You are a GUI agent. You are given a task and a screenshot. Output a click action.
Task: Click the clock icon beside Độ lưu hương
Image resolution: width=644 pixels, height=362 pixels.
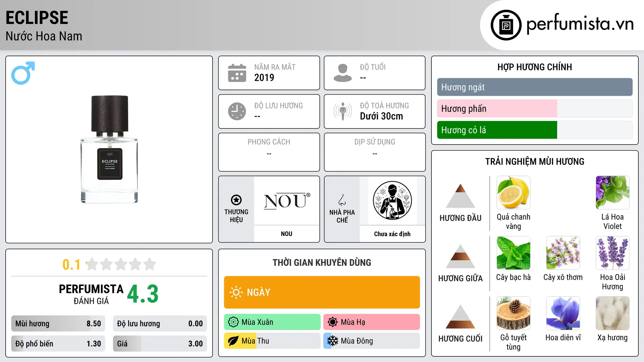pos(237,111)
